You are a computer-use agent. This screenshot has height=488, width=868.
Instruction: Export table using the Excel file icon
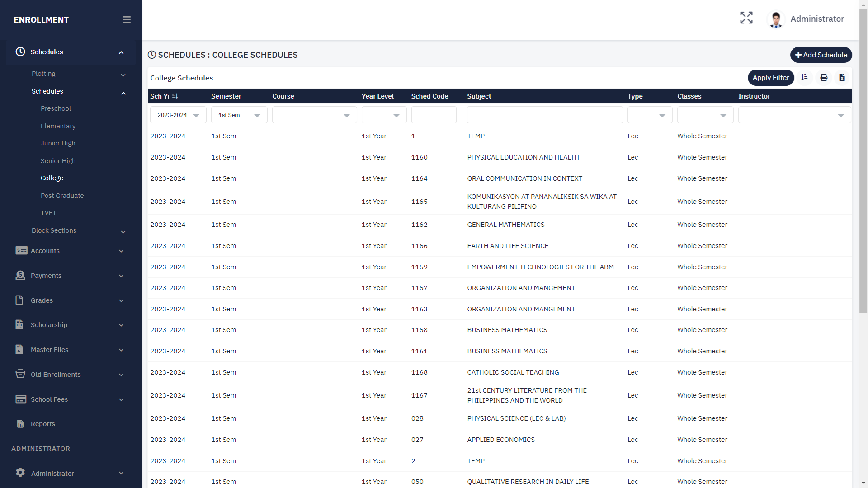tap(842, 78)
